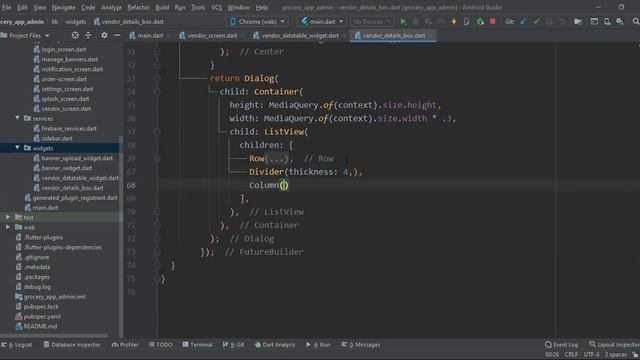640x360 pixels.
Task: Open the Database Inspector tool window
Action: point(72,345)
